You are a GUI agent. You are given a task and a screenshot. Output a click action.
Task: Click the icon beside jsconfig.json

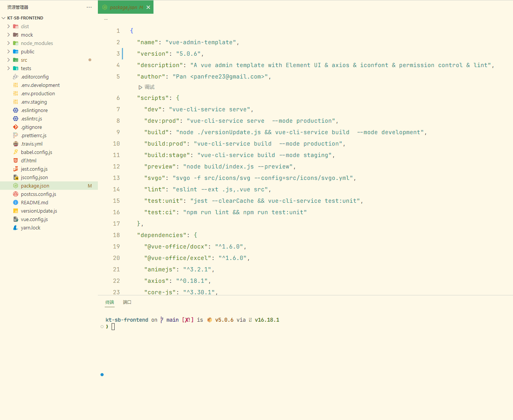coord(16,177)
